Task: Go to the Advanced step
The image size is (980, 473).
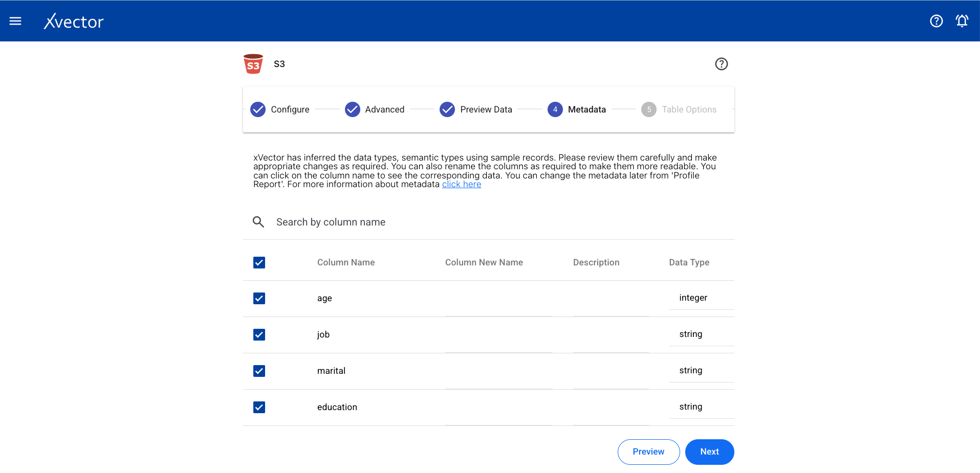Action: point(375,109)
